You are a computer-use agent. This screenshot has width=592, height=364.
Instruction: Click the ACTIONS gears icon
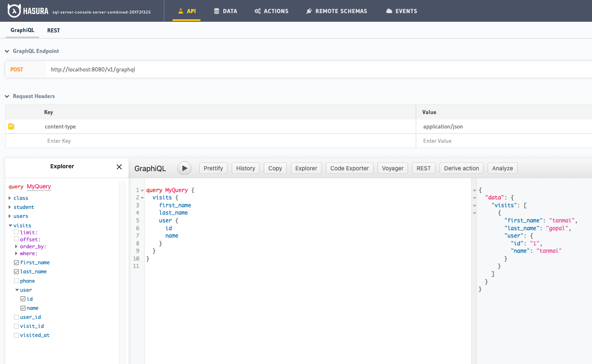pyautogui.click(x=258, y=11)
